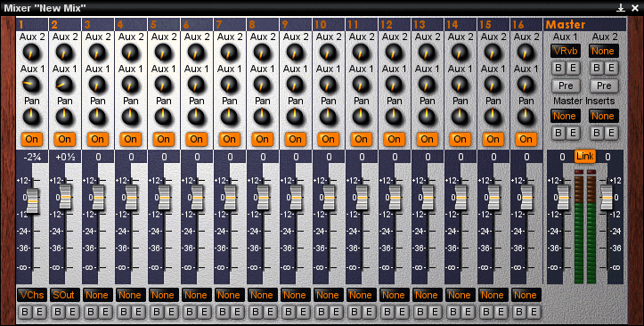Screen dimensions: 644x326
Task: Turn off channel 1 On button
Action: click(32, 139)
